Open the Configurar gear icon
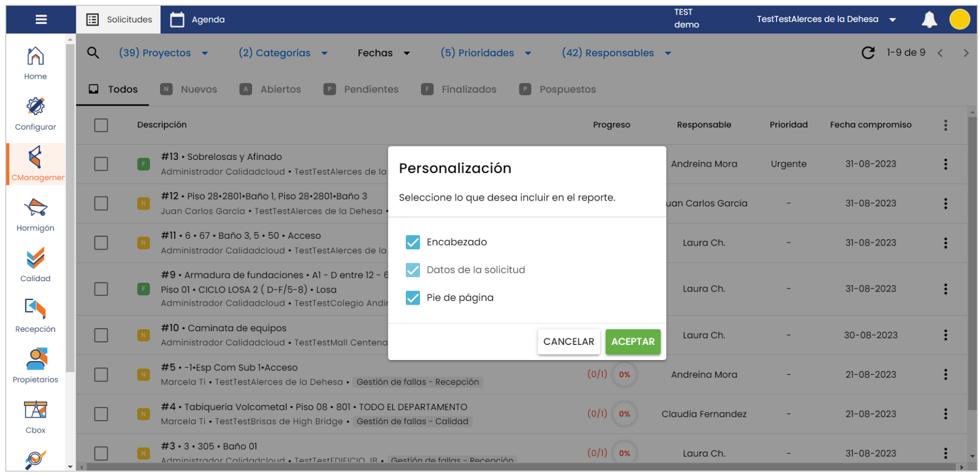This screenshot has height=475, width=980. (x=36, y=107)
